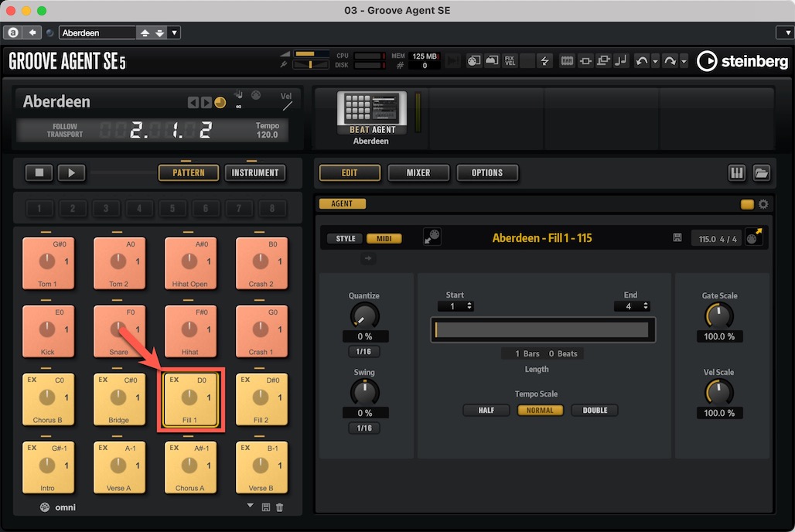Select the Beat Agent Aberdeen slot thumbnail

372,113
